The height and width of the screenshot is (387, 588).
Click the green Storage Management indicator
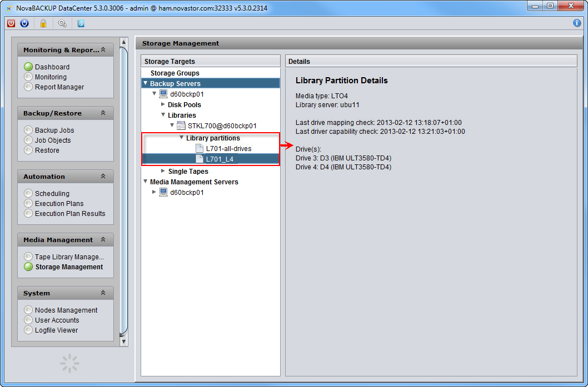(x=28, y=267)
